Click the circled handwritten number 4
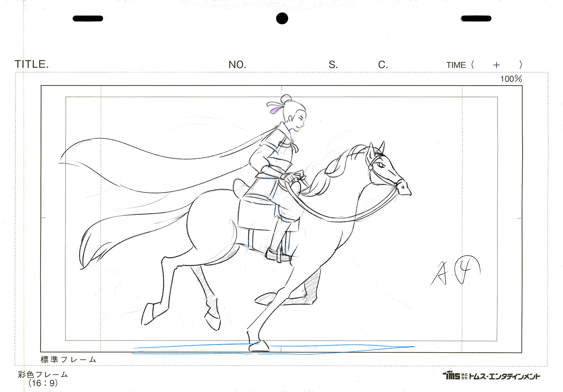Image resolution: width=563 pixels, height=392 pixels. pos(467,270)
